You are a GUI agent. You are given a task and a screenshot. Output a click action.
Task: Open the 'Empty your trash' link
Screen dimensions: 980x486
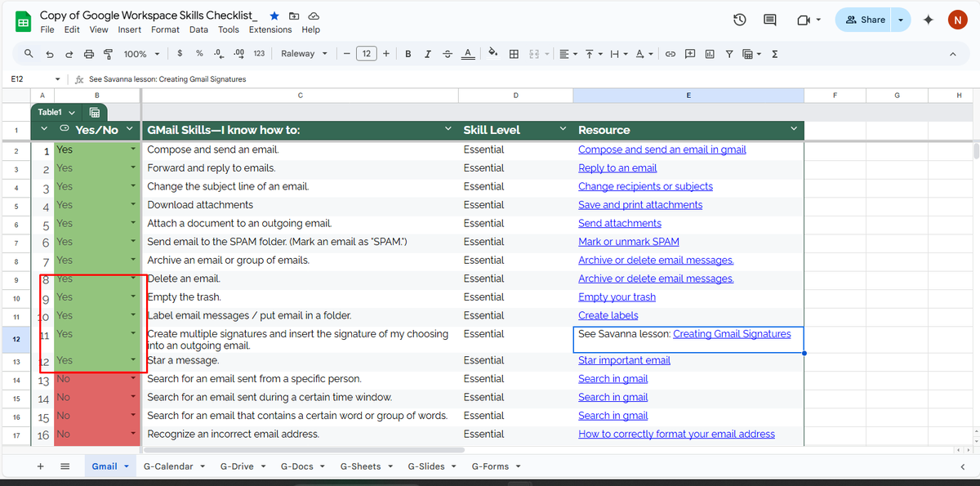click(617, 297)
